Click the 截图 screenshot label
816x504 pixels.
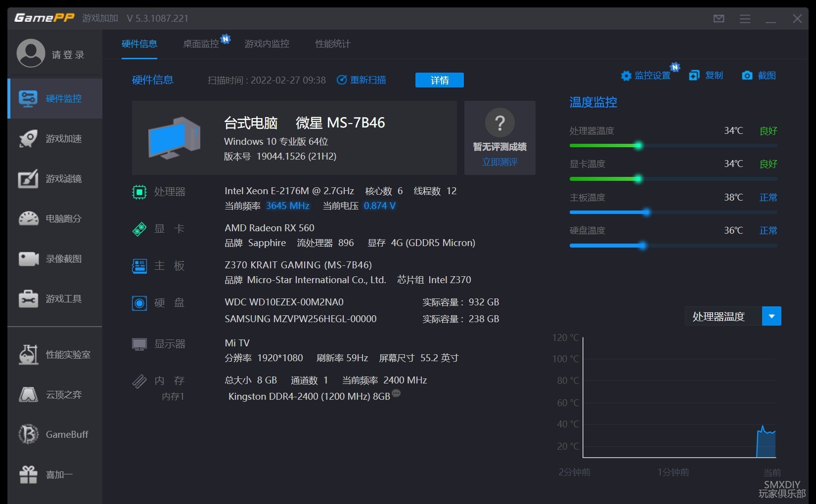point(767,75)
